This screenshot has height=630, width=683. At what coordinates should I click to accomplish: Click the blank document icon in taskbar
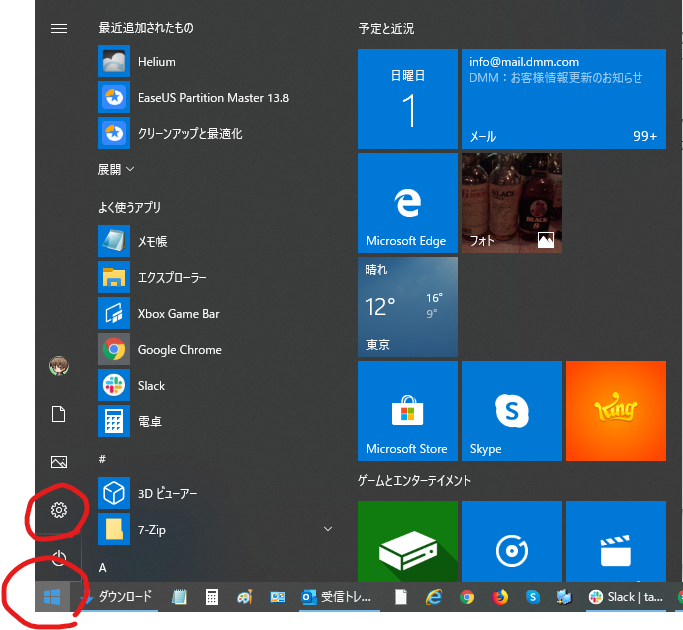pos(401,596)
